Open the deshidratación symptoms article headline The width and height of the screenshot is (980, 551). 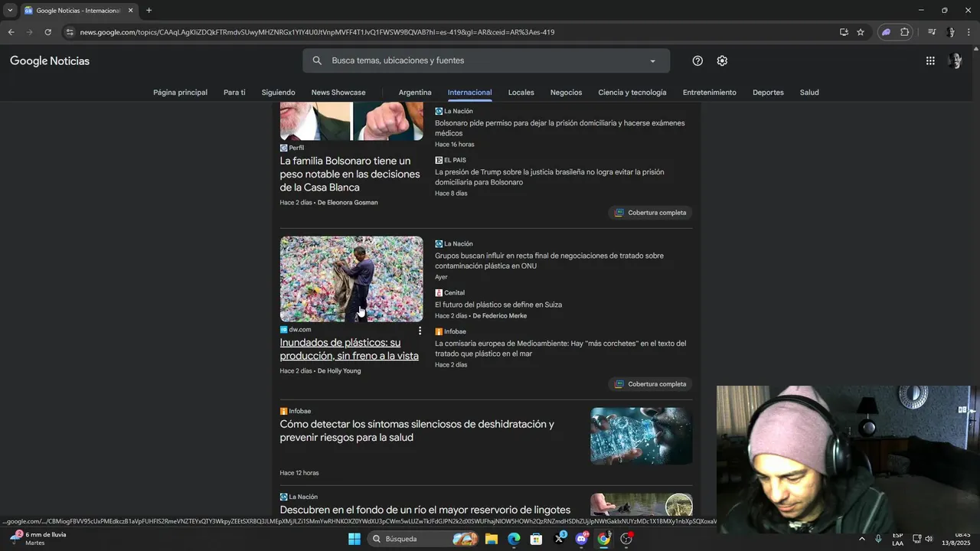[417, 431]
